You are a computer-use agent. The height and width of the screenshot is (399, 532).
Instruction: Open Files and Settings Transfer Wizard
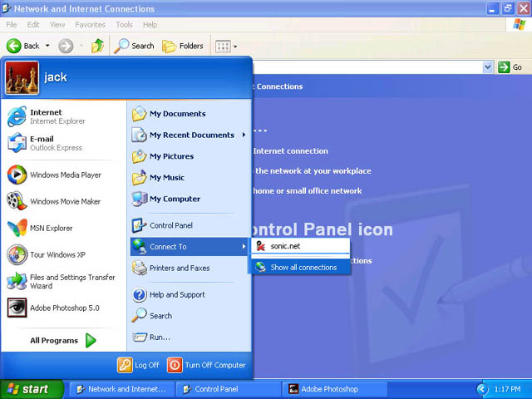[x=61, y=281]
